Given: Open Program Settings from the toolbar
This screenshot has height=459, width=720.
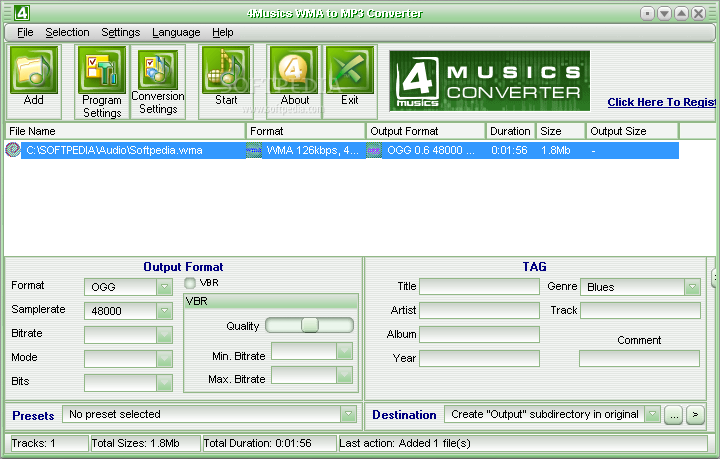Looking at the screenshot, I should point(101,70).
